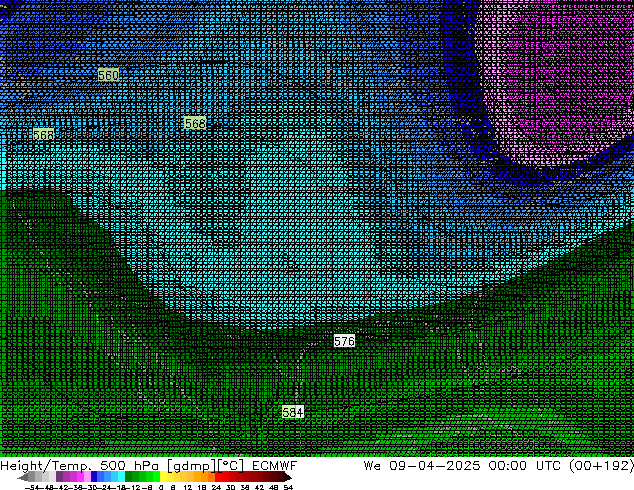Viewport: 634px width, 490px height.
Task: Click the darkest green legend swatch
Action: pyautogui.click(x=129, y=476)
